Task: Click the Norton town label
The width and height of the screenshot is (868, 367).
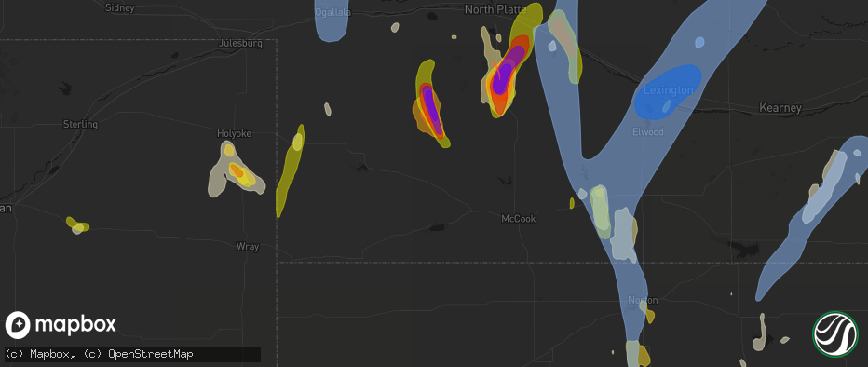Action: click(643, 300)
